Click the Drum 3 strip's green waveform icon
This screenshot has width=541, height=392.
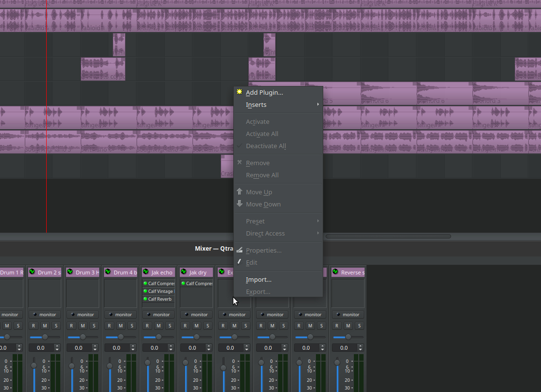tap(70, 272)
